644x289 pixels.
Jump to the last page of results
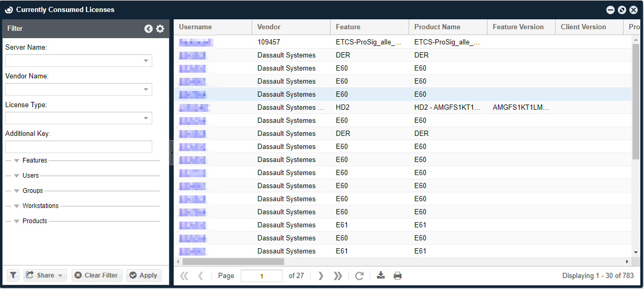[338, 275]
